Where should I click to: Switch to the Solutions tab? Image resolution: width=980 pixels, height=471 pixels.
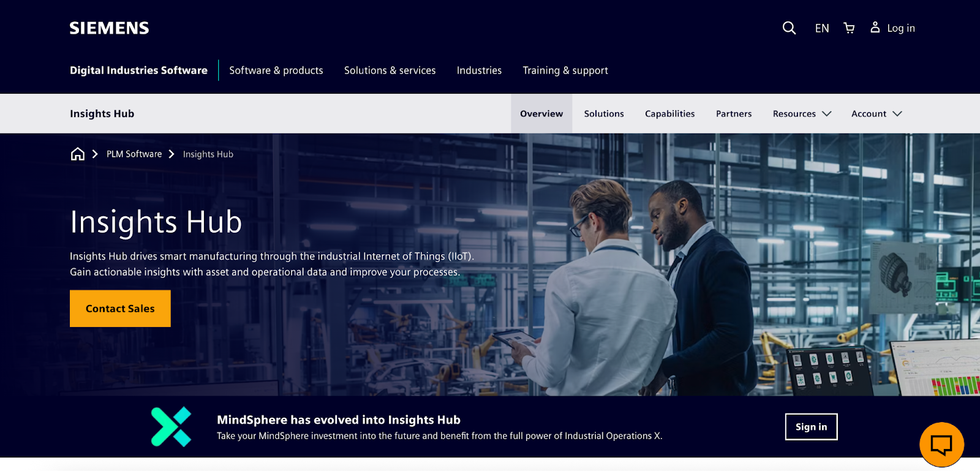(x=604, y=114)
